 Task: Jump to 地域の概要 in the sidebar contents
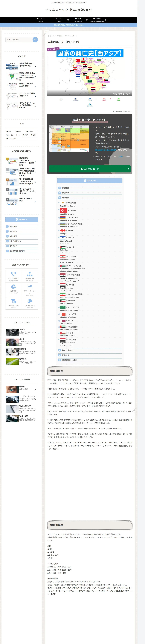(13, 226)
